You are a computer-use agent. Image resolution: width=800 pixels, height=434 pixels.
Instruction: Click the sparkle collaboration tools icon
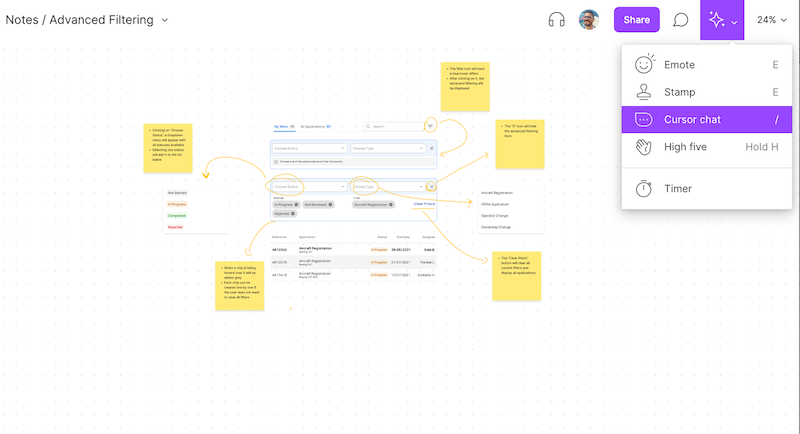[716, 20]
